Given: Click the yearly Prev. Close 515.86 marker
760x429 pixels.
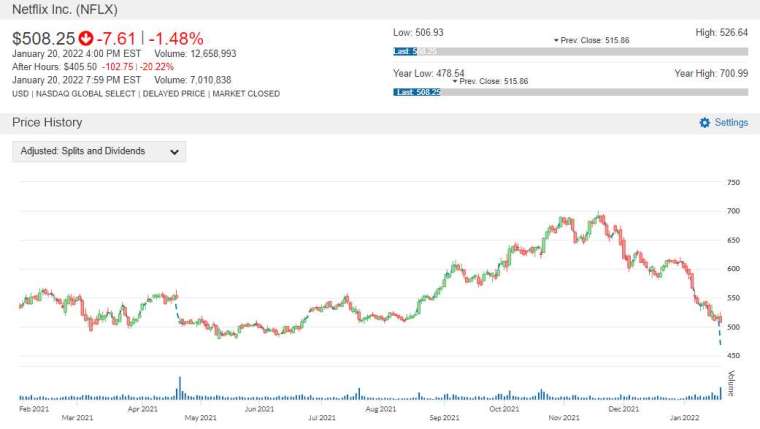Looking at the screenshot, I should [x=490, y=81].
